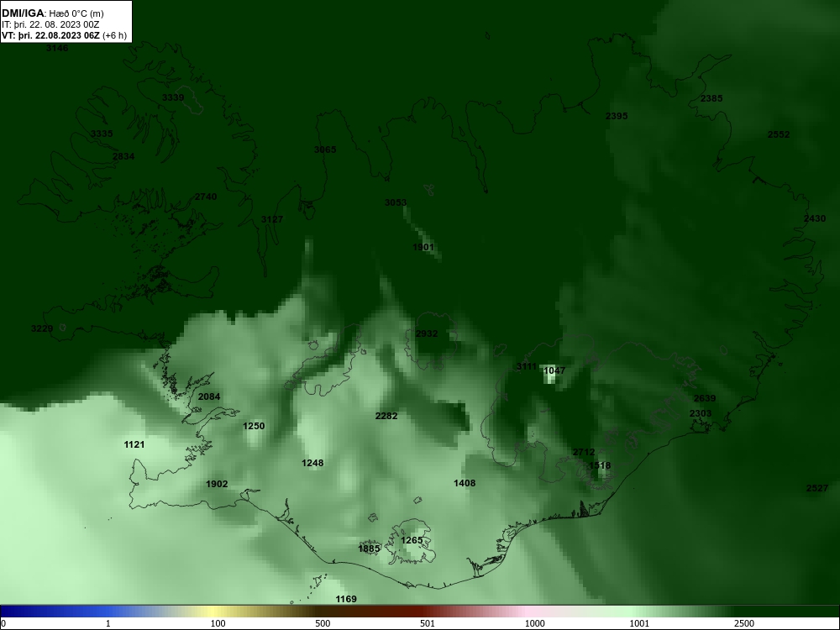Click the 1901 value
Image resolution: width=840 pixels, height=630 pixels.
pyautogui.click(x=423, y=247)
